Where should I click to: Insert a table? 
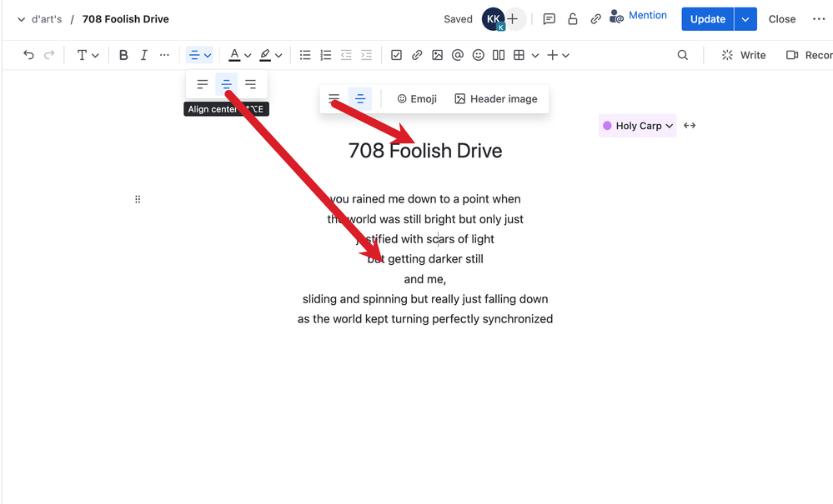pyautogui.click(x=519, y=55)
